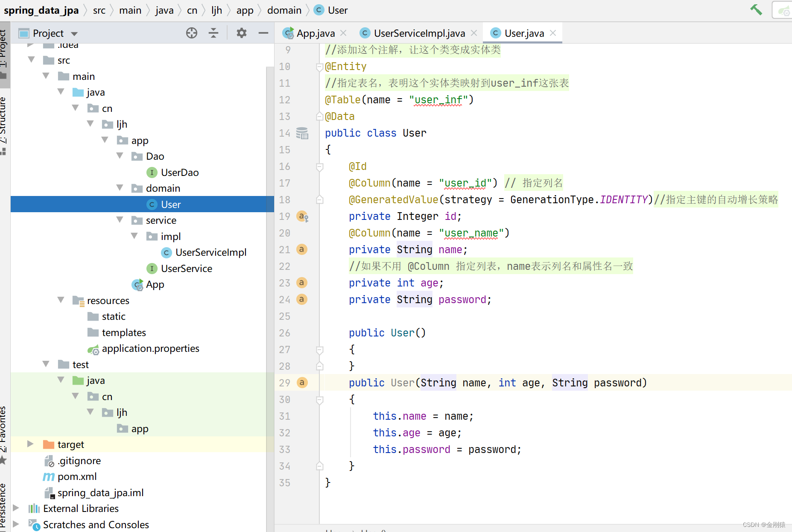Click the UserService interface icon in tree
The image size is (792, 532).
[x=152, y=269]
